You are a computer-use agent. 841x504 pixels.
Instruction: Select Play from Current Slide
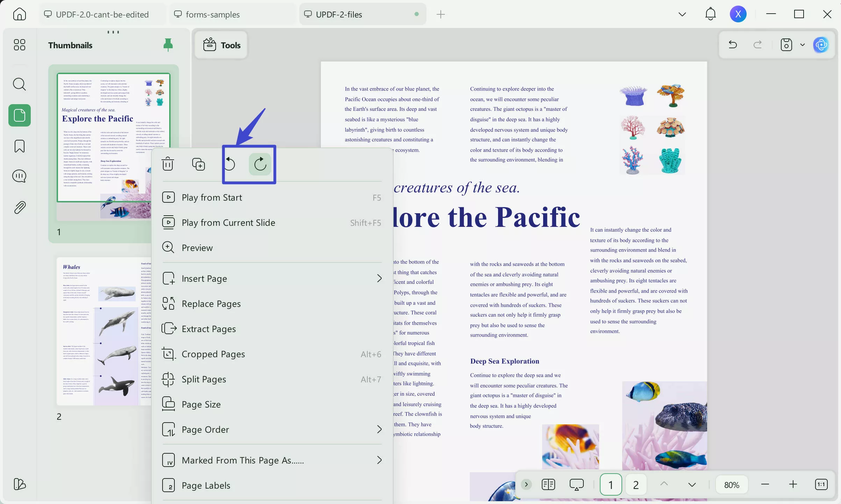(229, 223)
